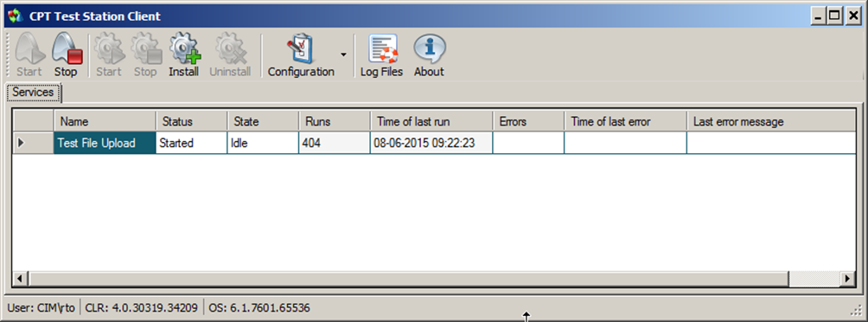
Task: Select the Test File Upload cell
Action: pos(105,143)
